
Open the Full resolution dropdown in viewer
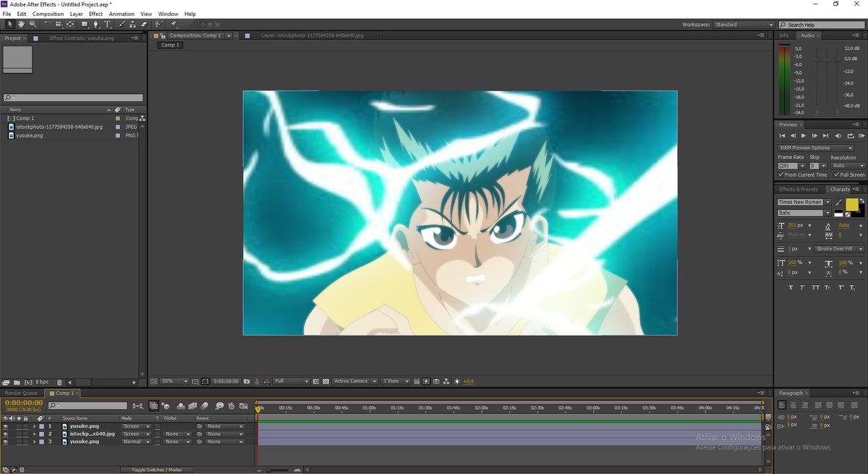[x=292, y=381]
